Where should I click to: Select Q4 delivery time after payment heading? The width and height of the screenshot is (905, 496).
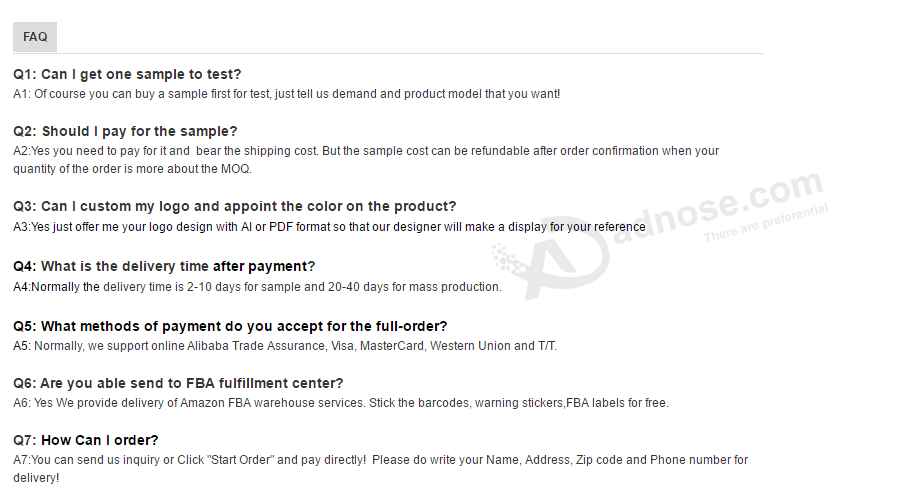(x=164, y=267)
